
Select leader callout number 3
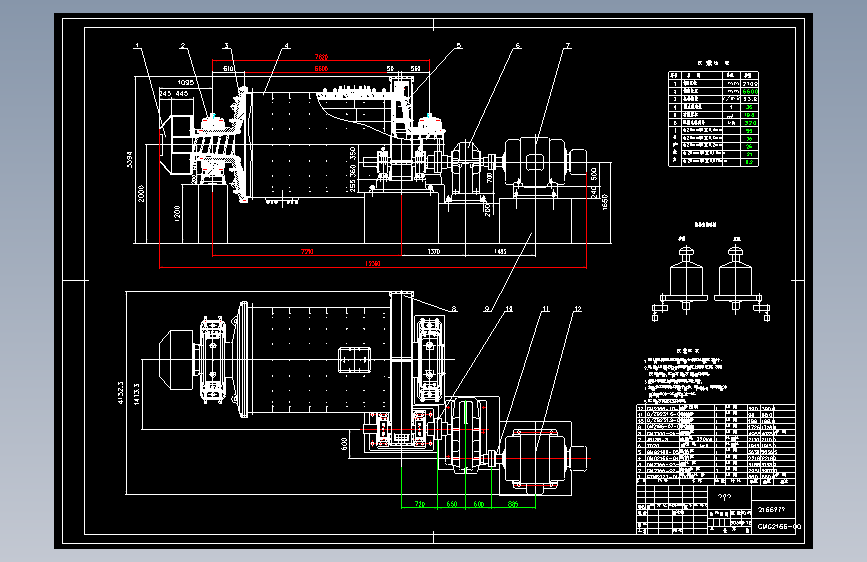(226, 46)
